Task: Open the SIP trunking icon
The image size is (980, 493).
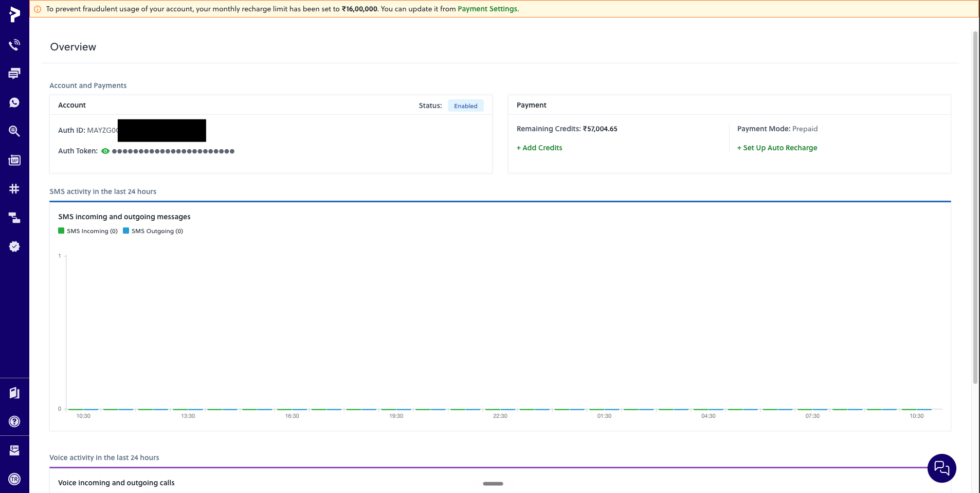Action: click(14, 160)
